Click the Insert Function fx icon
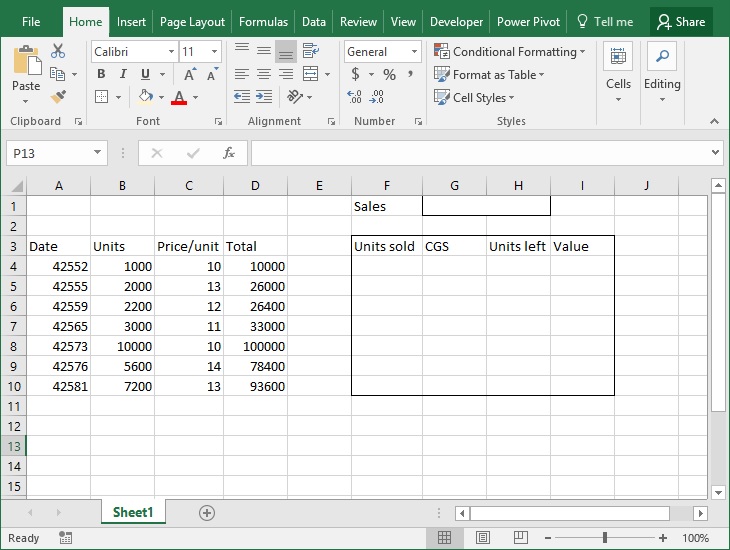The width and height of the screenshot is (730, 550). (228, 153)
